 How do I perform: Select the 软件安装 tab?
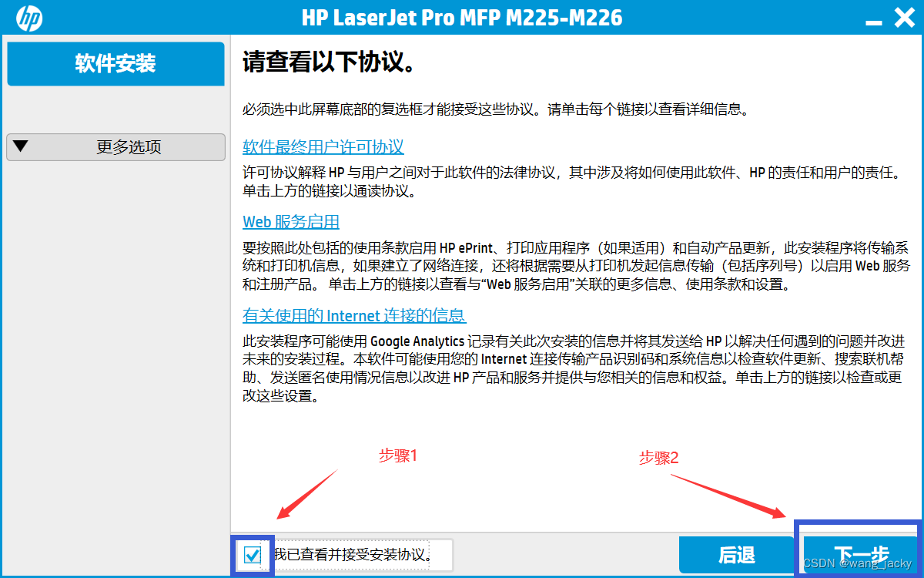[115, 63]
